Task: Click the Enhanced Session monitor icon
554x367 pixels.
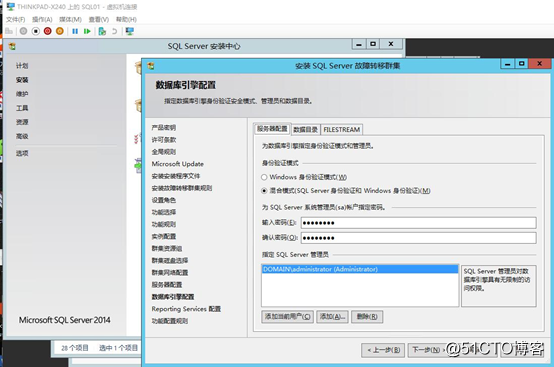Action: coord(130,31)
